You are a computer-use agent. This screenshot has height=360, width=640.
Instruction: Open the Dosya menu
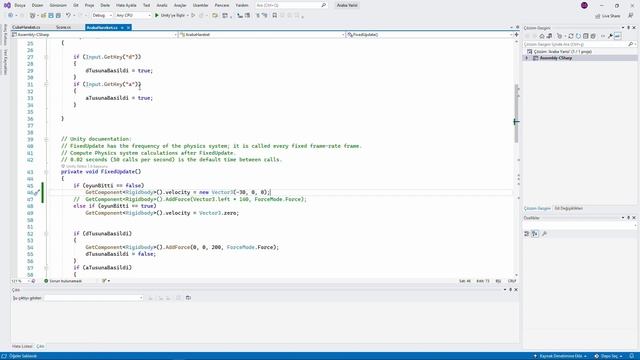pyautogui.click(x=20, y=5)
